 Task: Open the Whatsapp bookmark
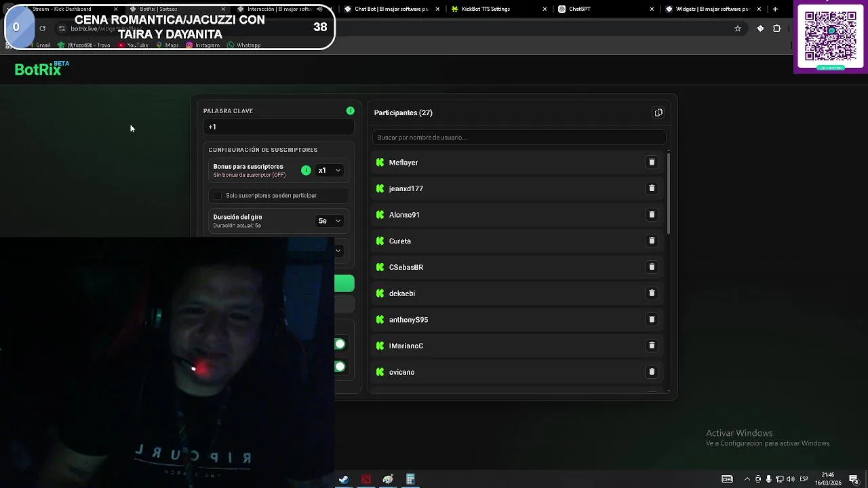[244, 45]
